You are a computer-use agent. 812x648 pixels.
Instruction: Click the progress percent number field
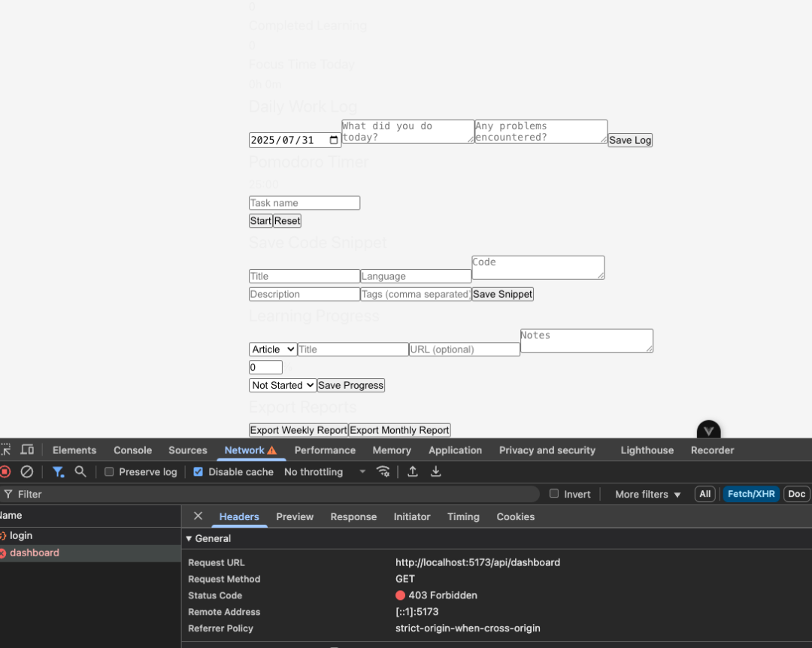(x=265, y=368)
